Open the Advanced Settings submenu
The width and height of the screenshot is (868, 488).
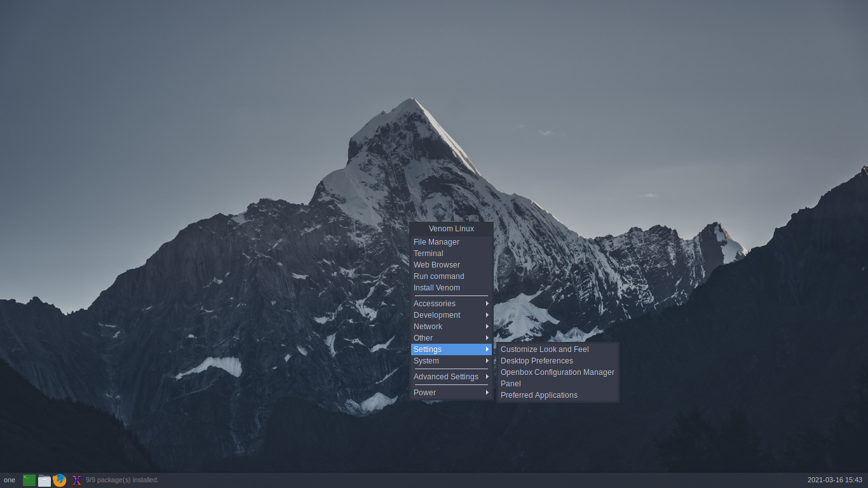(x=451, y=377)
